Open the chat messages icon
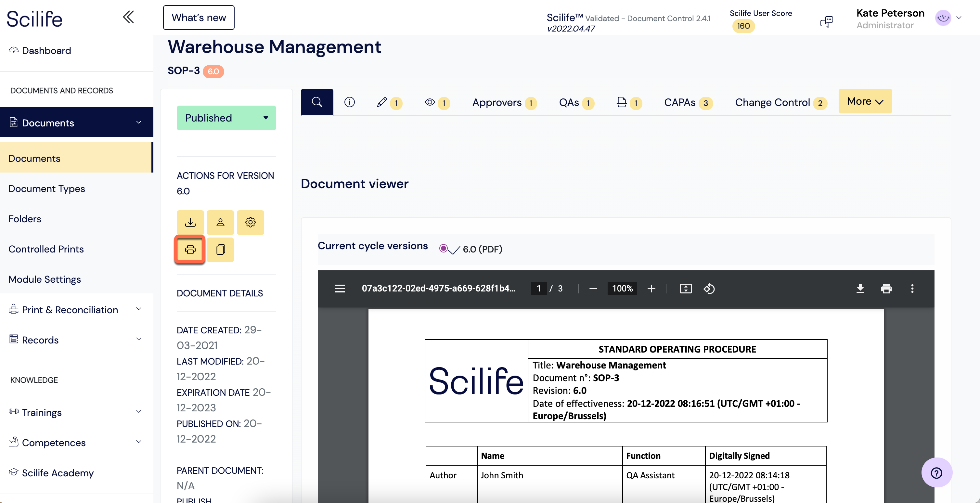This screenshot has height=503, width=980. click(826, 22)
